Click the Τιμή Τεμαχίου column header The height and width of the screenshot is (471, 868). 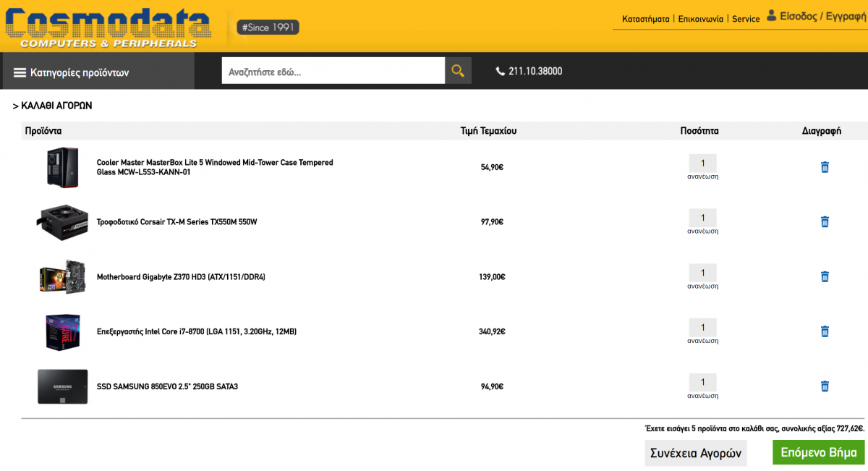tap(489, 131)
